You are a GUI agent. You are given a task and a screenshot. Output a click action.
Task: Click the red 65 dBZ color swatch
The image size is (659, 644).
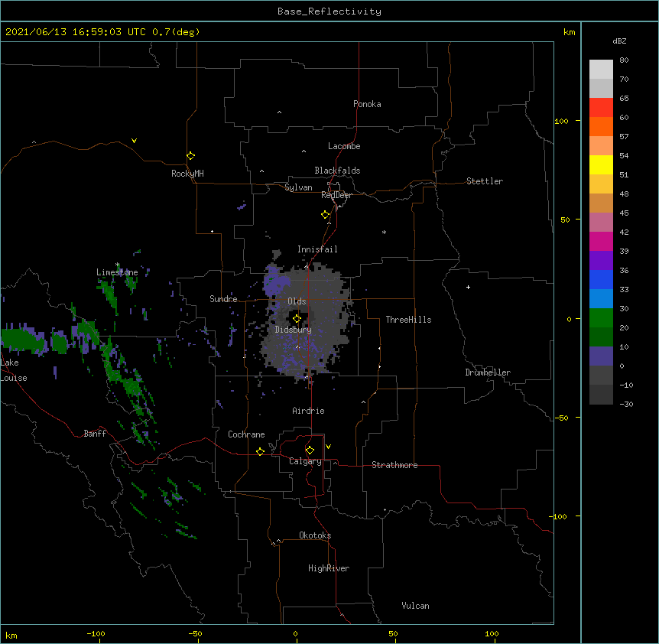tap(601, 108)
